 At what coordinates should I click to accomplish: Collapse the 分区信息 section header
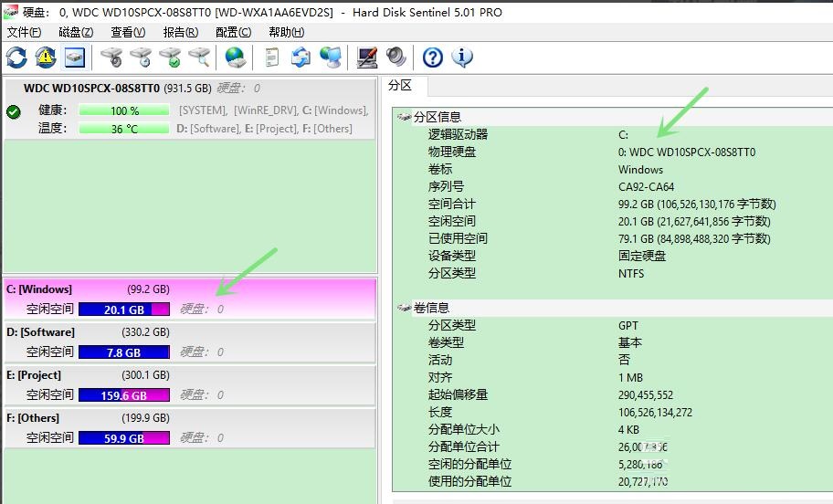point(437,117)
